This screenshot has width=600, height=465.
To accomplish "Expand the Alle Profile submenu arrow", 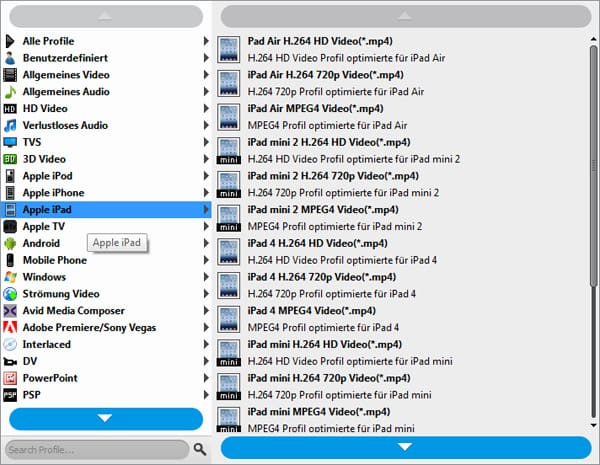I will [206, 41].
